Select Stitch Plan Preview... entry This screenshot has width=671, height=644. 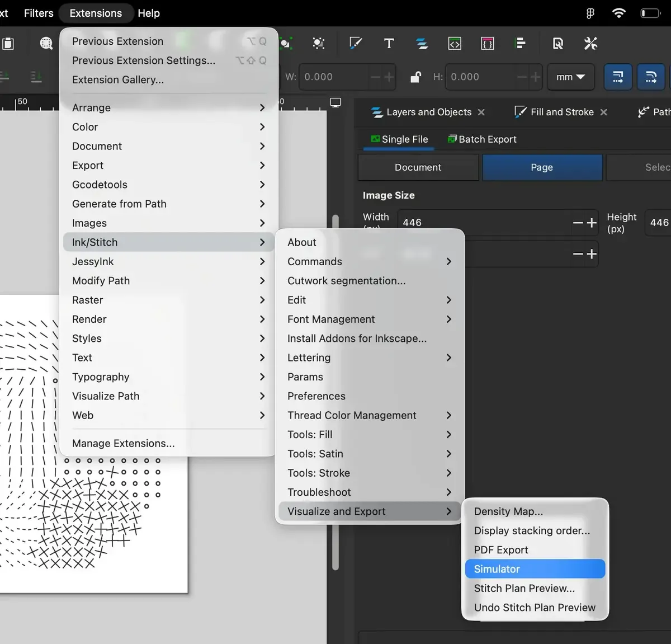coord(535,588)
